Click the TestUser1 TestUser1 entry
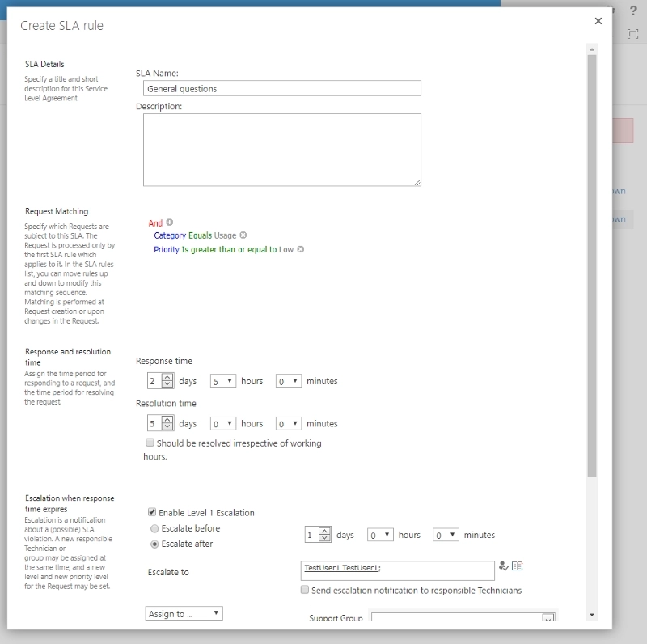 [340, 568]
